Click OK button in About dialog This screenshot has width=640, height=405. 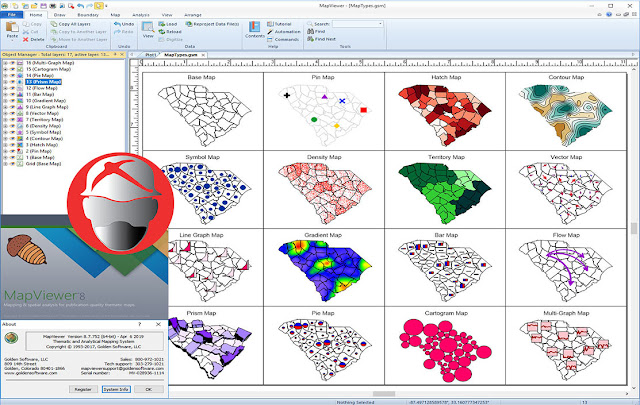pos(149,389)
